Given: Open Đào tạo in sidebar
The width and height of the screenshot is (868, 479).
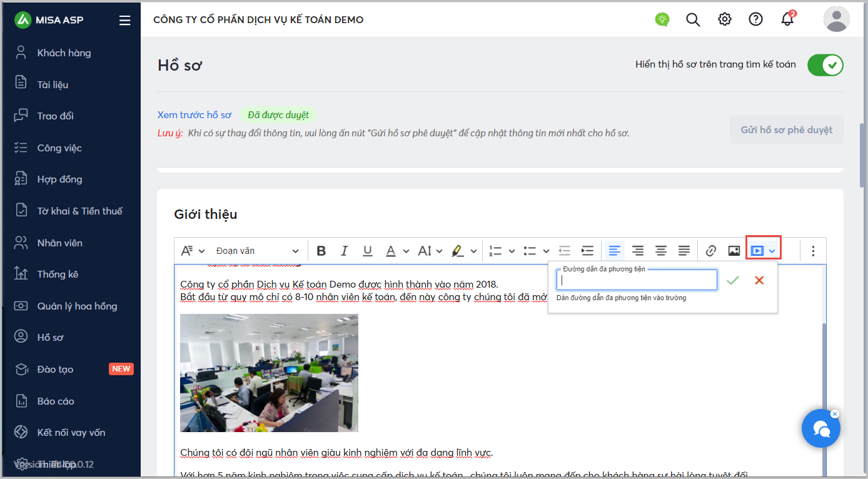Looking at the screenshot, I should (x=55, y=369).
